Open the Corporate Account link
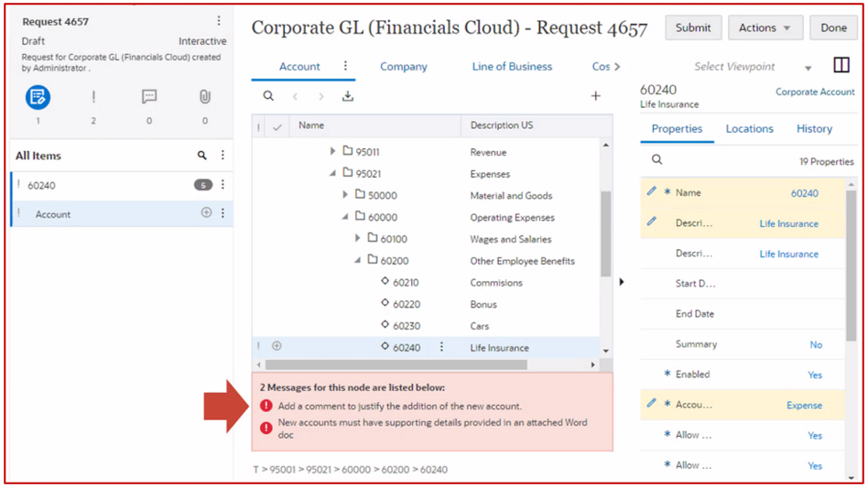The image size is (868, 488). (815, 92)
